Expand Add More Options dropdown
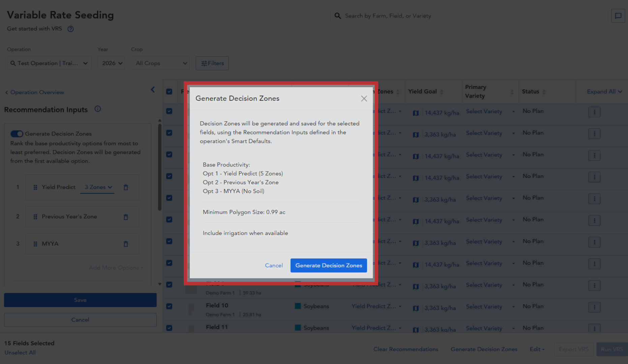Screen dimensions: 628x364 116,268
